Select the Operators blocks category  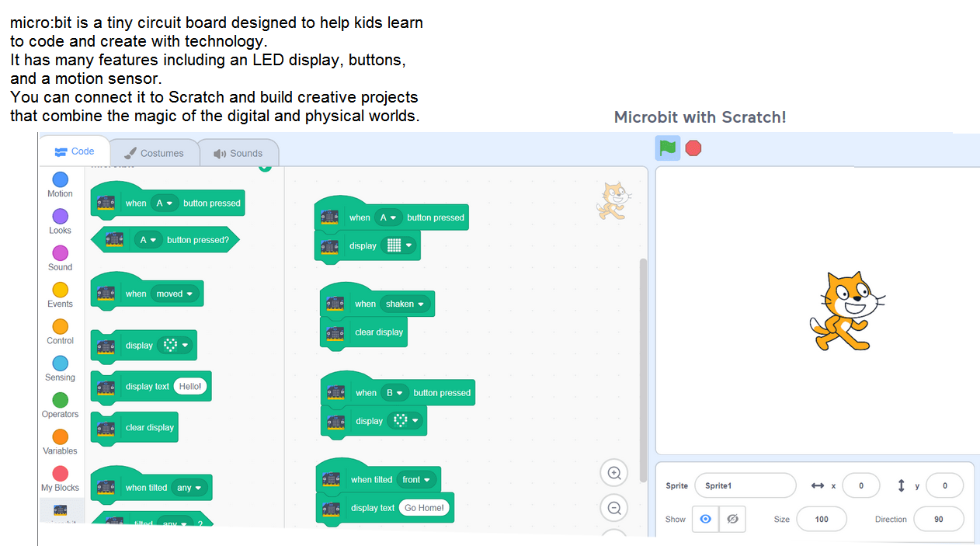point(60,405)
